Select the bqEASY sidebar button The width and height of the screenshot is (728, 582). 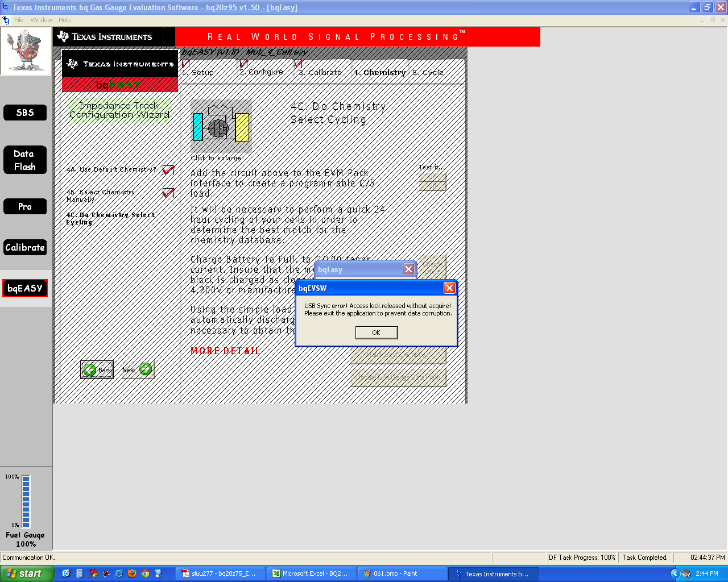point(25,288)
